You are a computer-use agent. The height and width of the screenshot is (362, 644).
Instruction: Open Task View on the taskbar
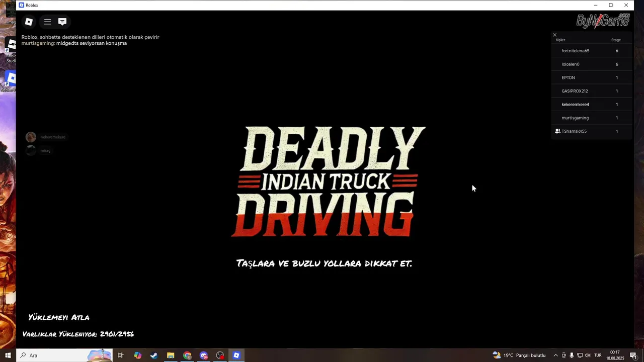[x=121, y=355]
